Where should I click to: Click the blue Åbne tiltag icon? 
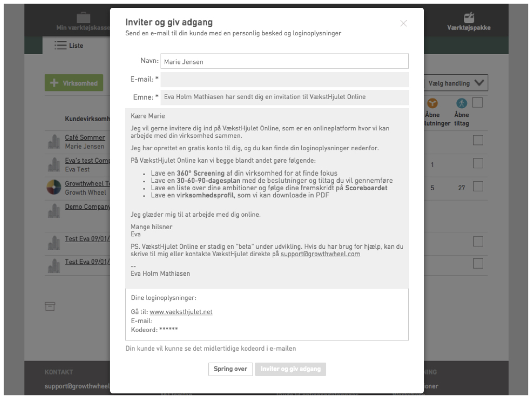(461, 103)
